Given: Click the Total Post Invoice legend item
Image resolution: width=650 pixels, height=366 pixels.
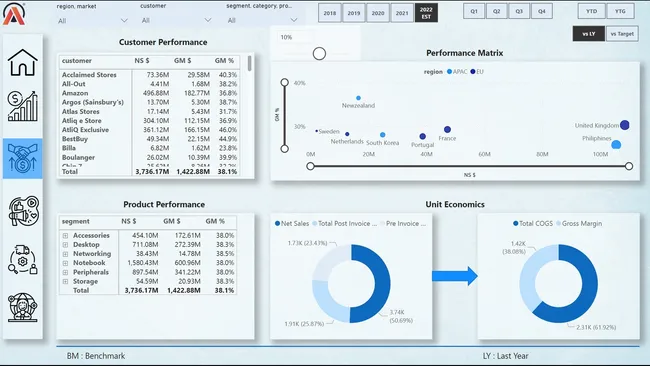Looking at the screenshot, I should (x=344, y=223).
